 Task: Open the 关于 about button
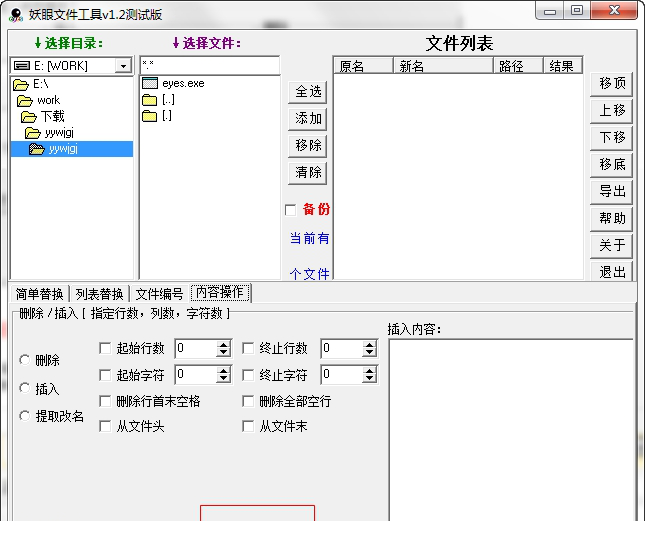point(612,246)
